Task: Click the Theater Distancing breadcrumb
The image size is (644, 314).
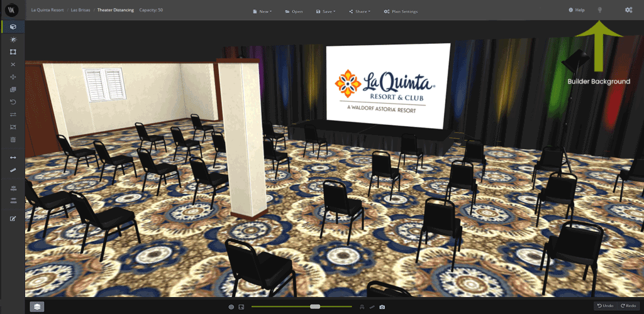Action: coord(116,10)
